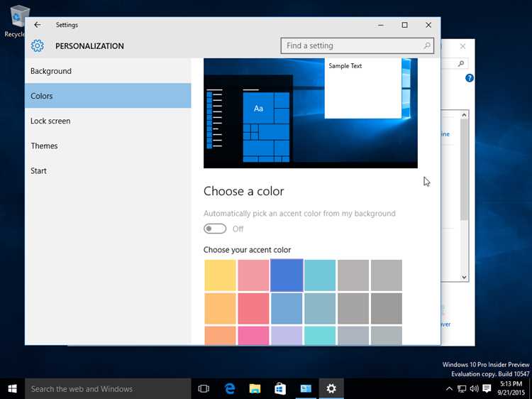Open the Store from the taskbar
Viewport: 532px width, 399px height.
280,388
